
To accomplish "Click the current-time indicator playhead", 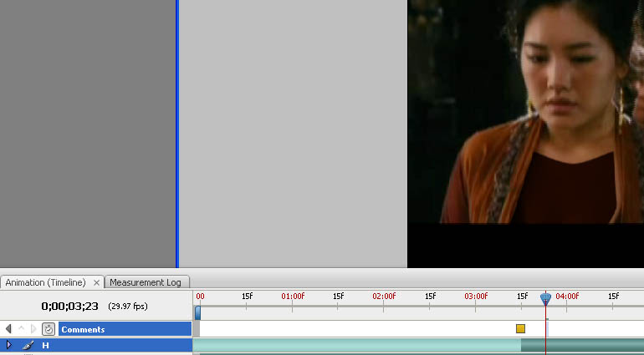I will coord(545,299).
